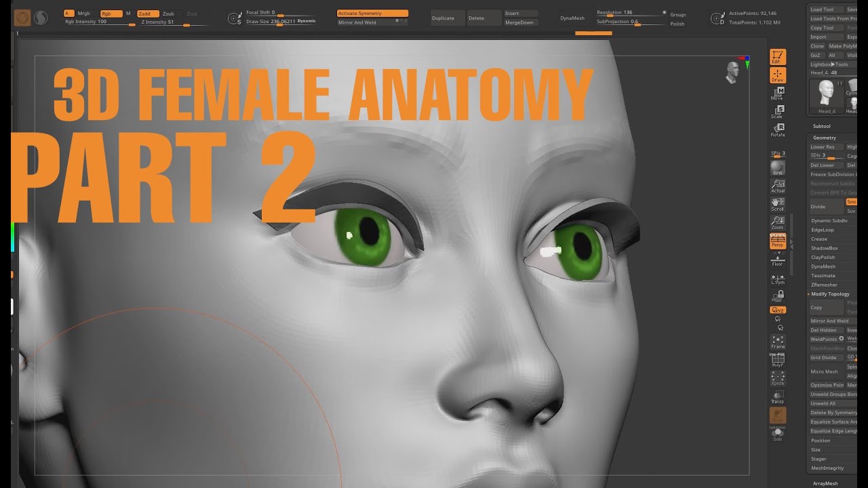Toggle the Zsub button
The height and width of the screenshot is (488, 868).
pos(169,14)
